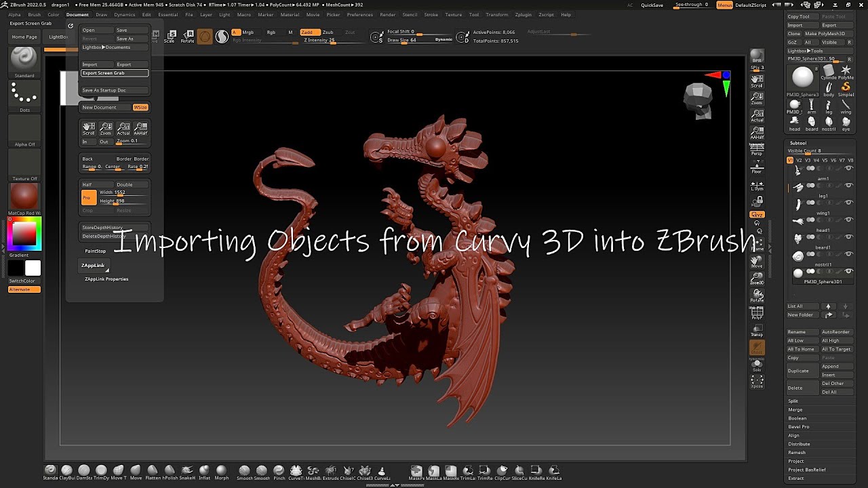
Task: Click the Append button
Action: tap(837, 366)
